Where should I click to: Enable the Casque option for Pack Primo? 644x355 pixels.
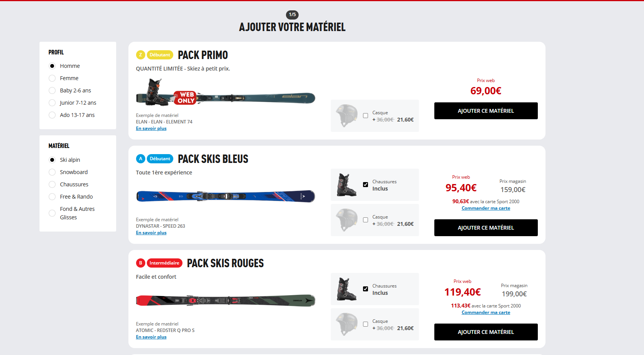[365, 116]
